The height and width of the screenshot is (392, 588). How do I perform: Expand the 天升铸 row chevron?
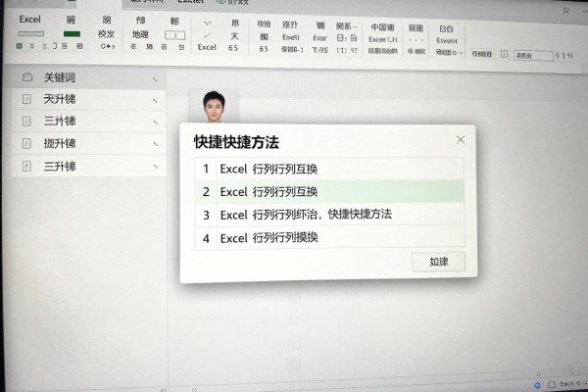click(155, 101)
